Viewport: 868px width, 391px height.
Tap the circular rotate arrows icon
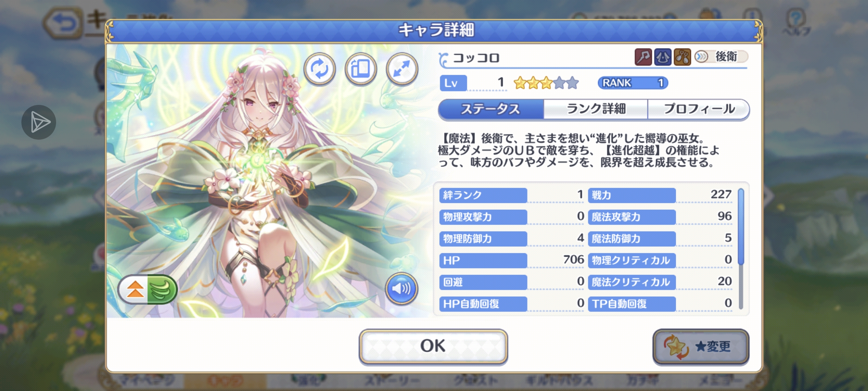point(319,69)
